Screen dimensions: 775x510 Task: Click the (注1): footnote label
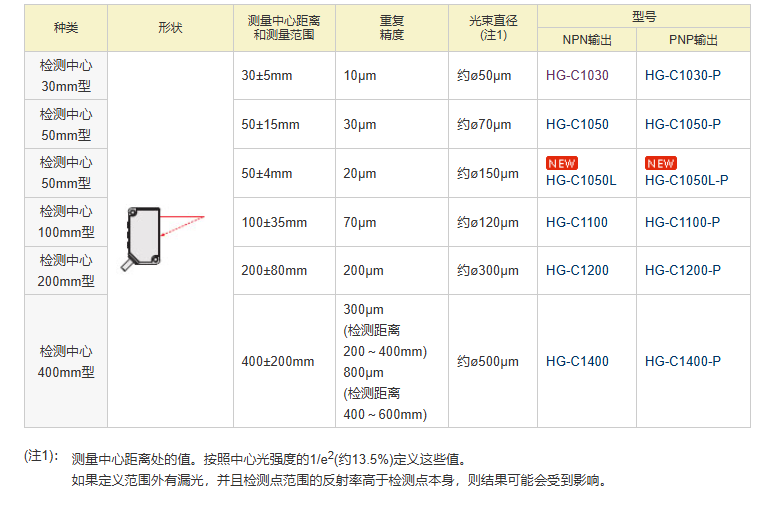[41, 456]
